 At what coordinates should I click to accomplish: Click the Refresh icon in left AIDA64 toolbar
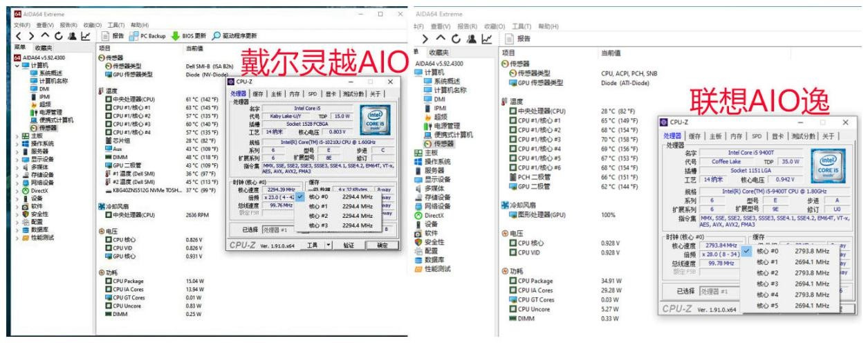point(59,35)
